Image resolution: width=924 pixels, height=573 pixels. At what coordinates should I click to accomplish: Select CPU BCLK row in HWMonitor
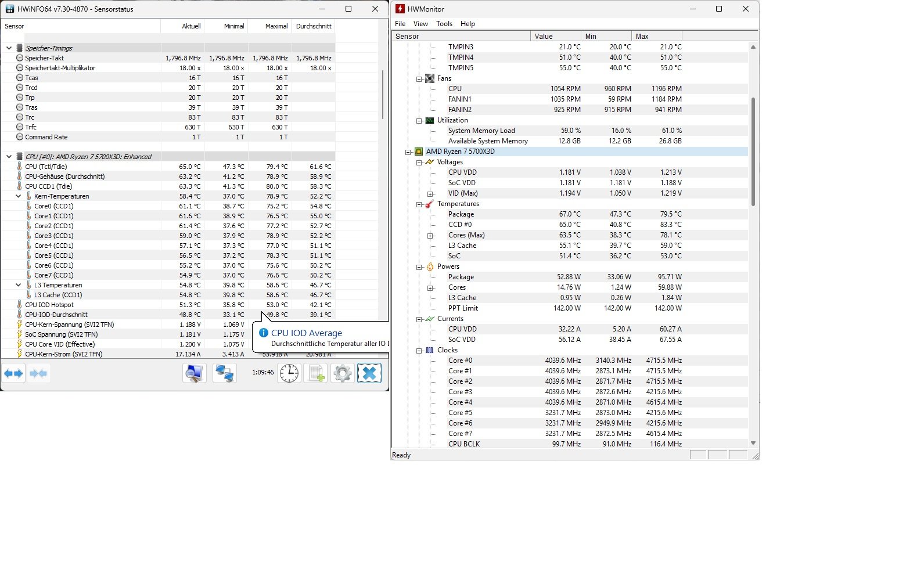coord(570,444)
